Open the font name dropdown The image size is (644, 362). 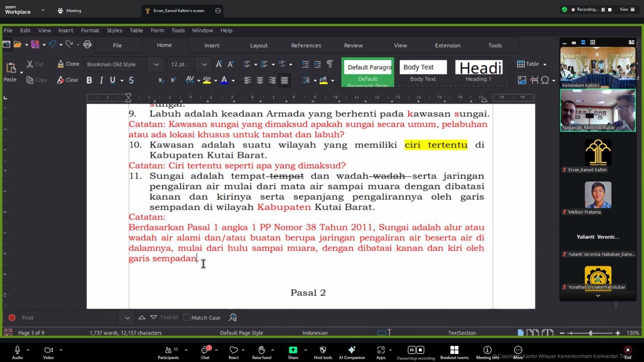pos(156,64)
